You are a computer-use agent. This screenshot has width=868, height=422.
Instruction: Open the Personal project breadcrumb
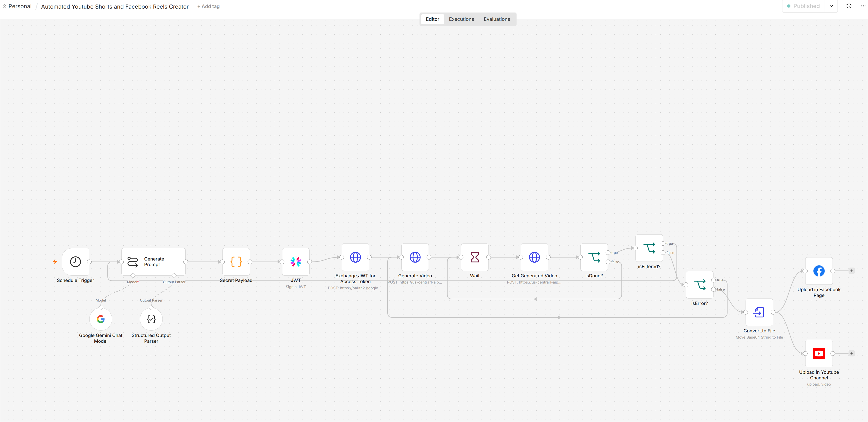tap(17, 6)
